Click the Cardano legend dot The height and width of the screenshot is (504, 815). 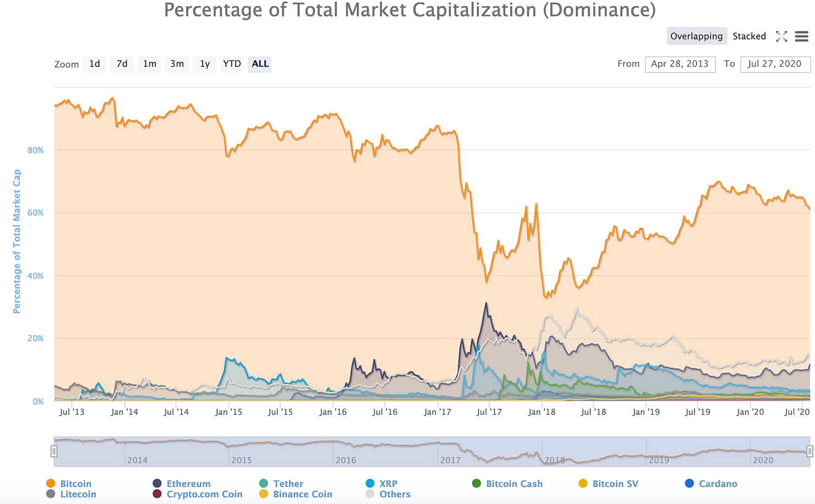pos(689,484)
